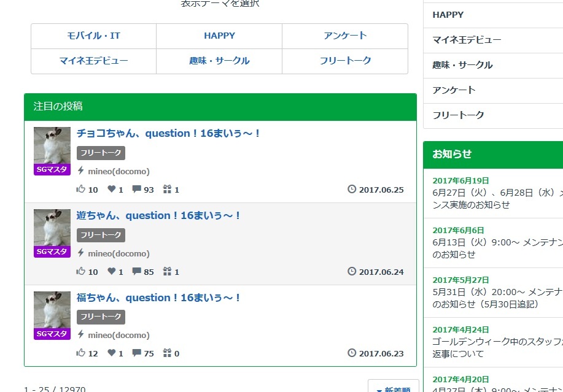Image resolution: width=563 pixels, height=392 pixels.
Task: Open the フリートーク sidebar category
Action: [x=458, y=115]
